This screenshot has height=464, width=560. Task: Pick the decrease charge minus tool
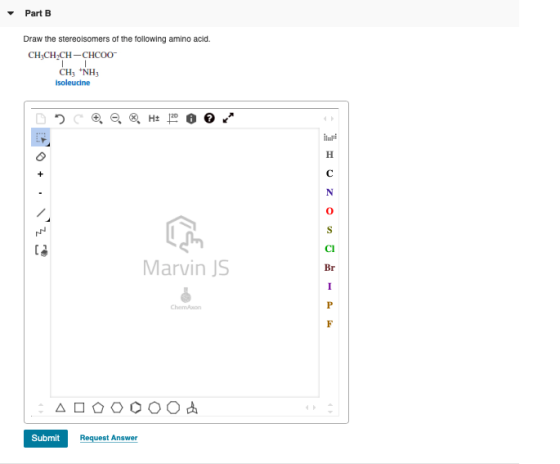click(x=40, y=193)
